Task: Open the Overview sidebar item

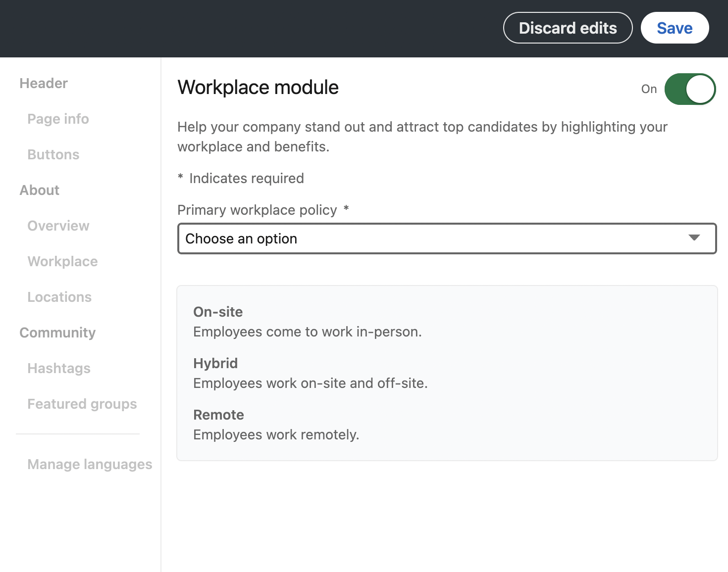Action: (x=58, y=226)
